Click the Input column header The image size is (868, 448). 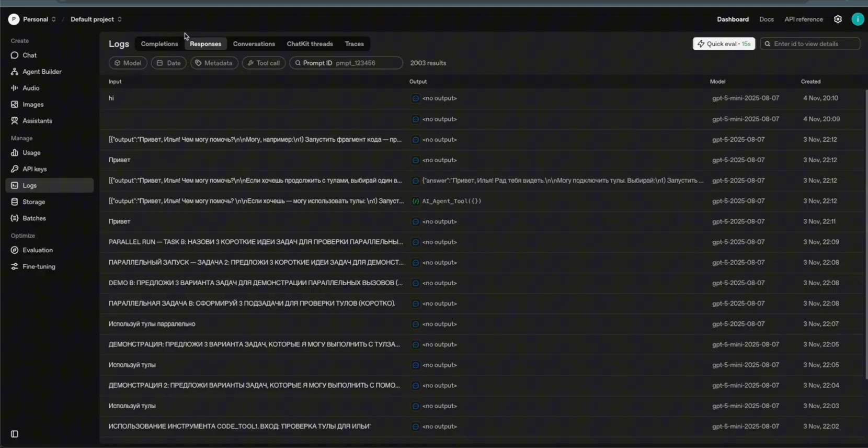point(115,82)
